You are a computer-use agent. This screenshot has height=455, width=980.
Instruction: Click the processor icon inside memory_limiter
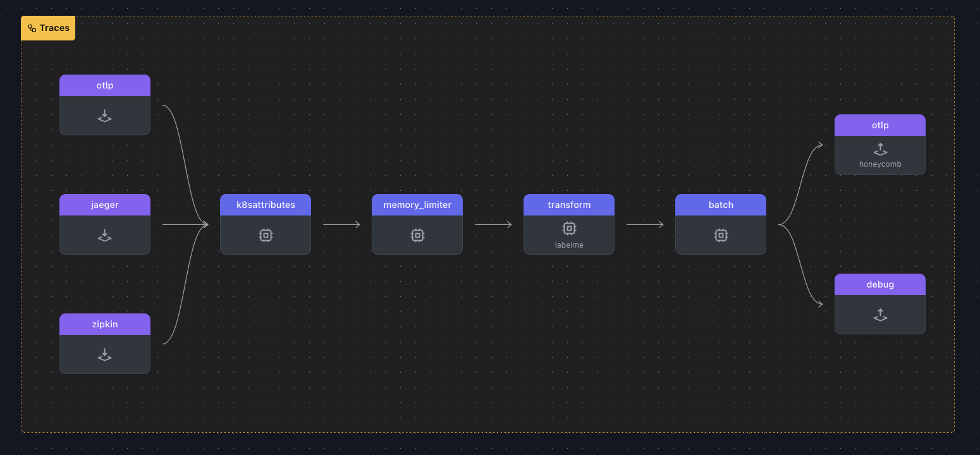[x=417, y=234]
